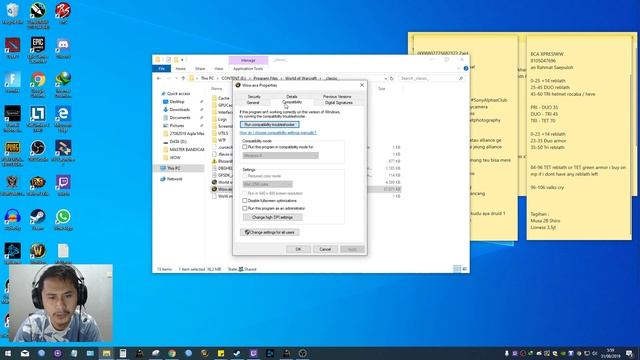Open Twitch app in the taskbar
Viewport: 640px width, 360px height.
click(x=253, y=353)
